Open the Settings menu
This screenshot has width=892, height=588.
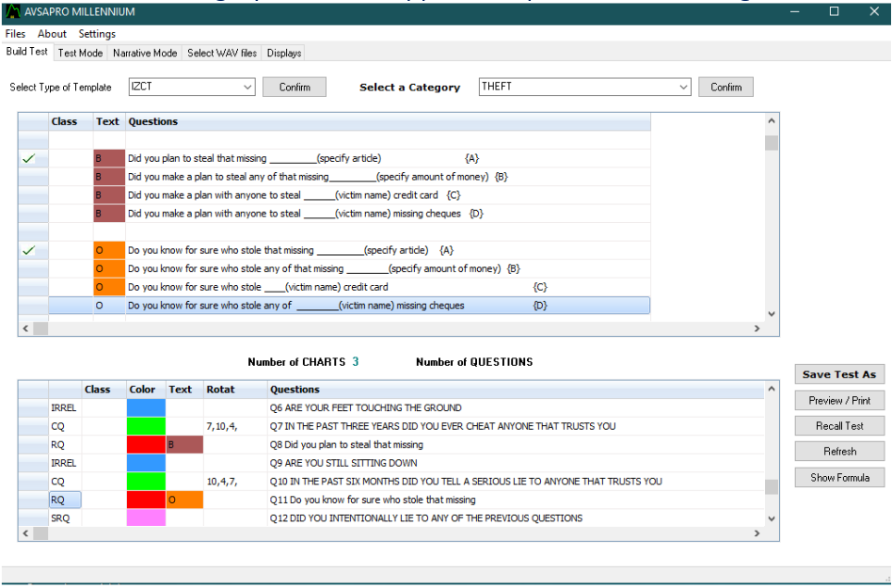pyautogui.click(x=97, y=34)
